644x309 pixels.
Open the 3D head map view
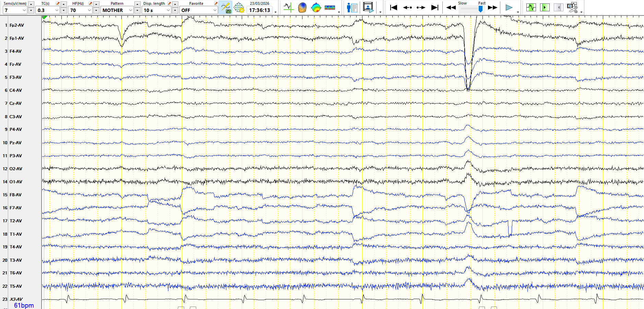pyautogui.click(x=302, y=8)
